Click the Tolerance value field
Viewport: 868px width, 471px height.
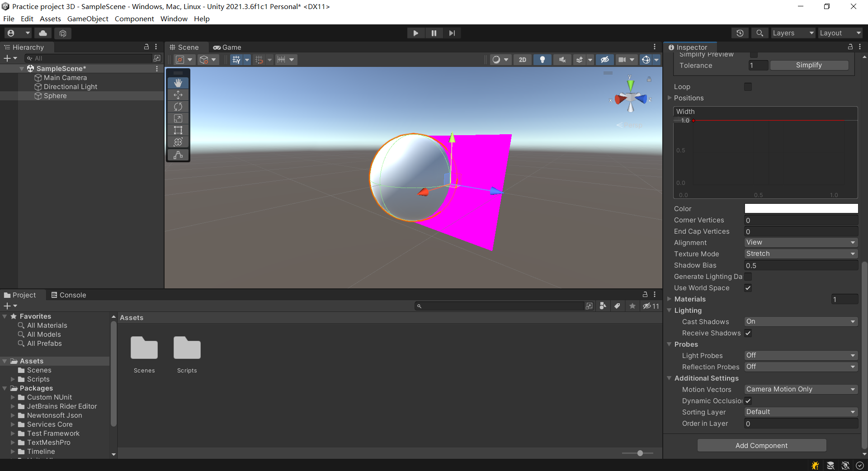(x=758, y=66)
